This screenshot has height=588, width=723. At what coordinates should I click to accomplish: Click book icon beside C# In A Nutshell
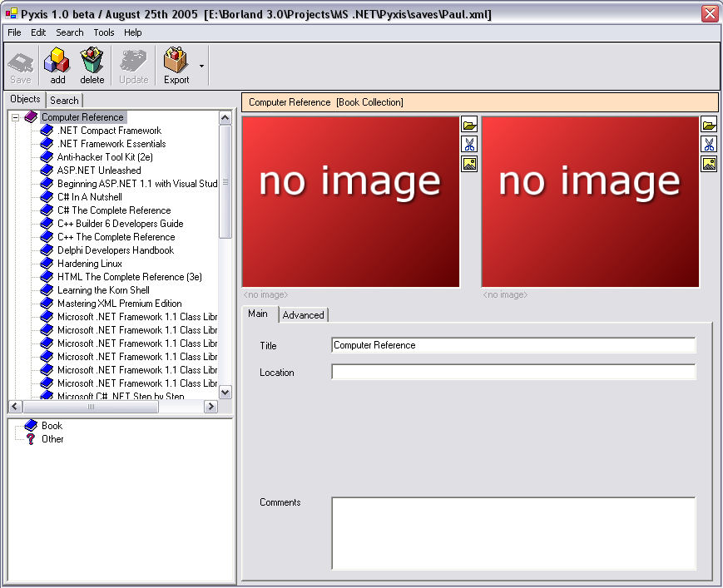[x=47, y=197]
